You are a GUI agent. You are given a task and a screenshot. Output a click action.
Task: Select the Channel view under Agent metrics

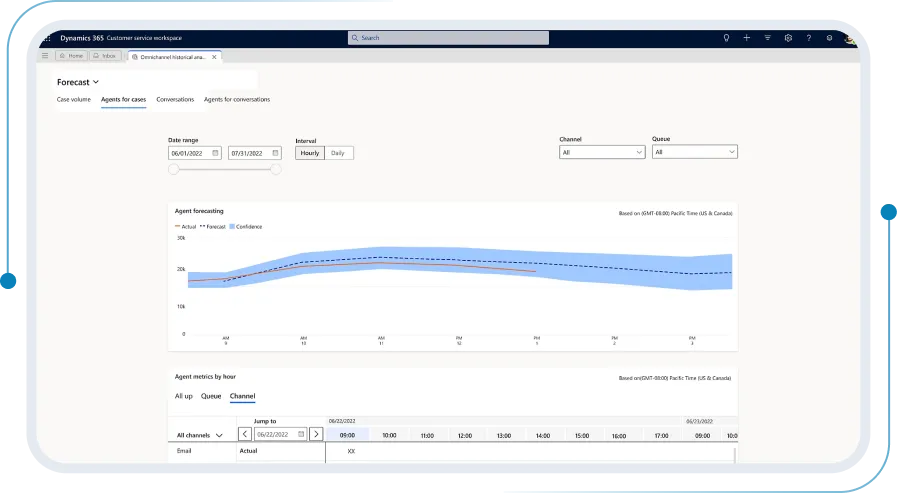tap(243, 396)
